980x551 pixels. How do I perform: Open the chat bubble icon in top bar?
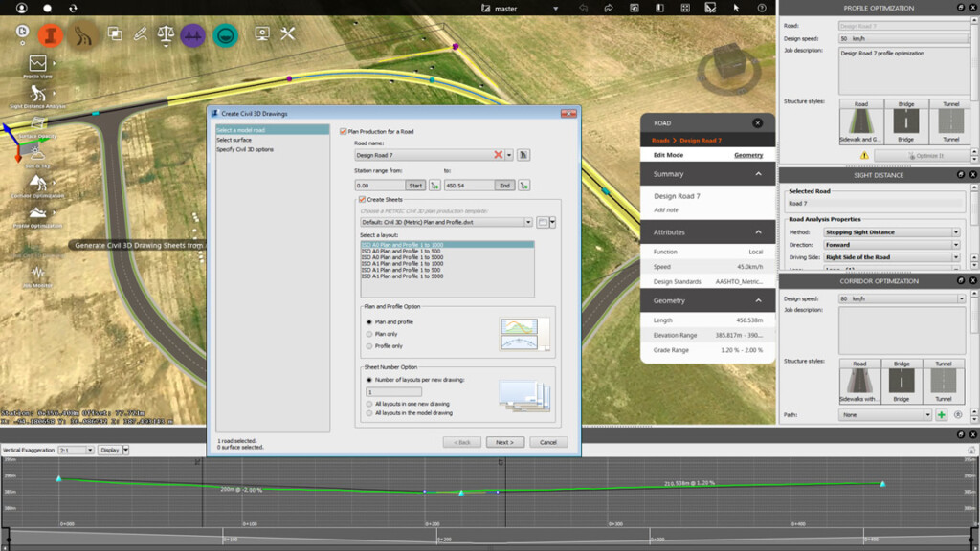coord(48,8)
